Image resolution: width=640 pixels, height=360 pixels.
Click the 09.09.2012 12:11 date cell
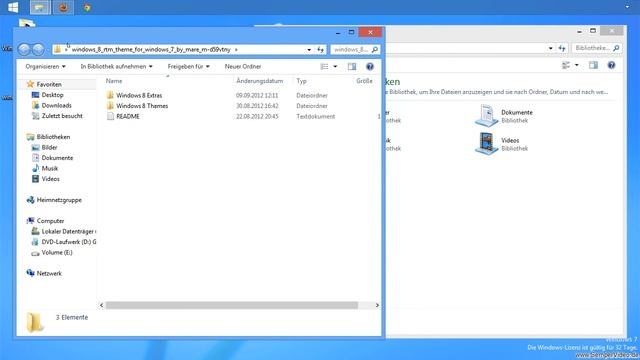[x=257, y=95]
